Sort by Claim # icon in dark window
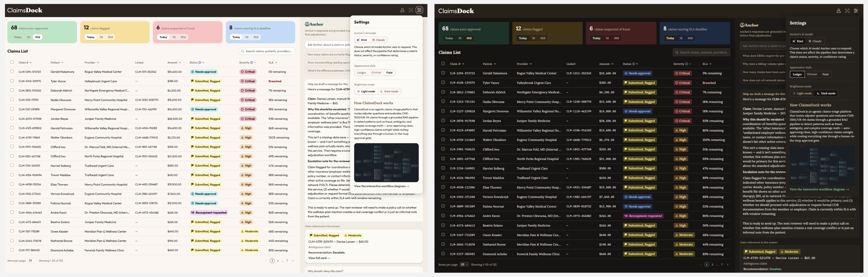This screenshot has width=868, height=277. [x=463, y=64]
